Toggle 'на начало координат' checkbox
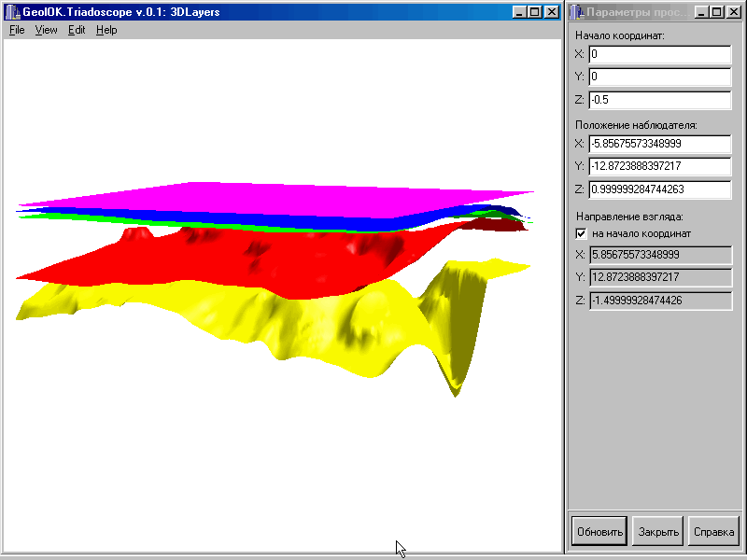This screenshot has width=747, height=560. click(581, 233)
